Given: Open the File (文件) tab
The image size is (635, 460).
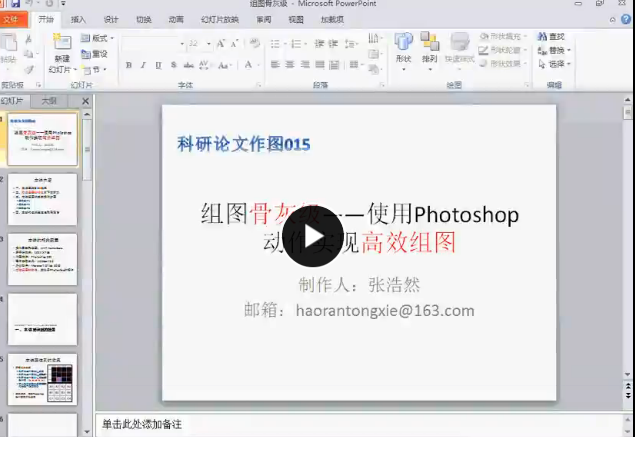Looking at the screenshot, I should [x=13, y=19].
